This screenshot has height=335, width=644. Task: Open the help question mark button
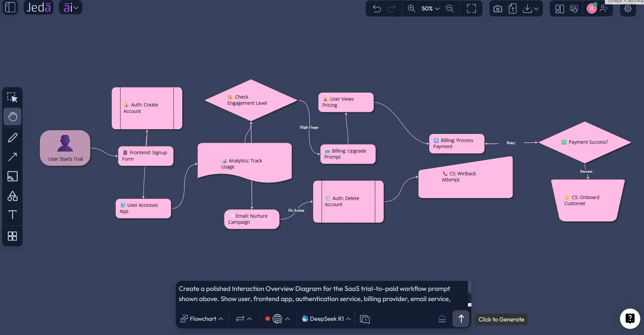[x=630, y=318]
